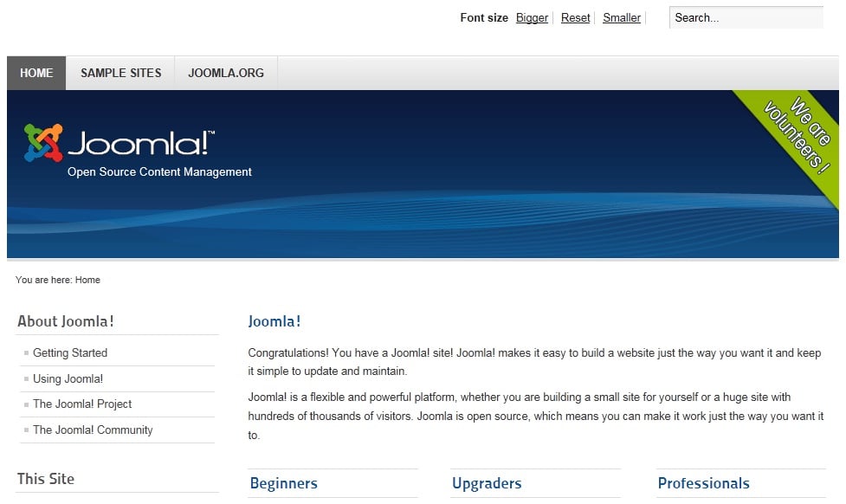846x504 pixels.
Task: Click the Joomla! logo icon
Action: (x=42, y=140)
